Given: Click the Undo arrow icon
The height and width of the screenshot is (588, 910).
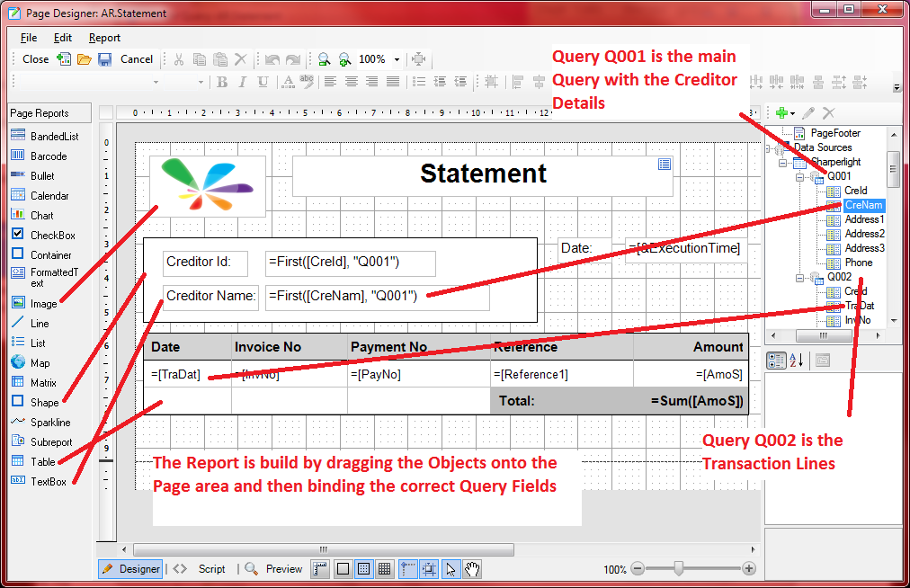Looking at the screenshot, I should pos(272,59).
